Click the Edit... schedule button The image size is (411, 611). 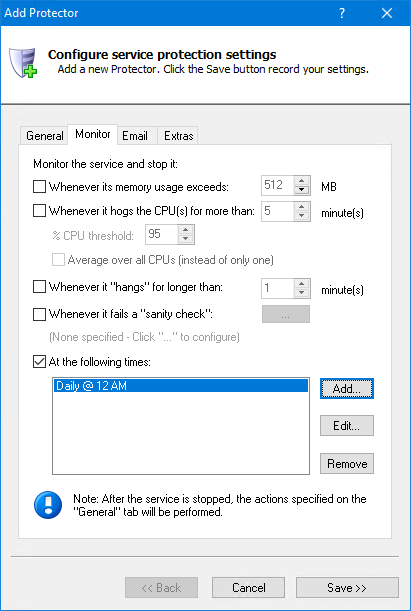(x=347, y=426)
